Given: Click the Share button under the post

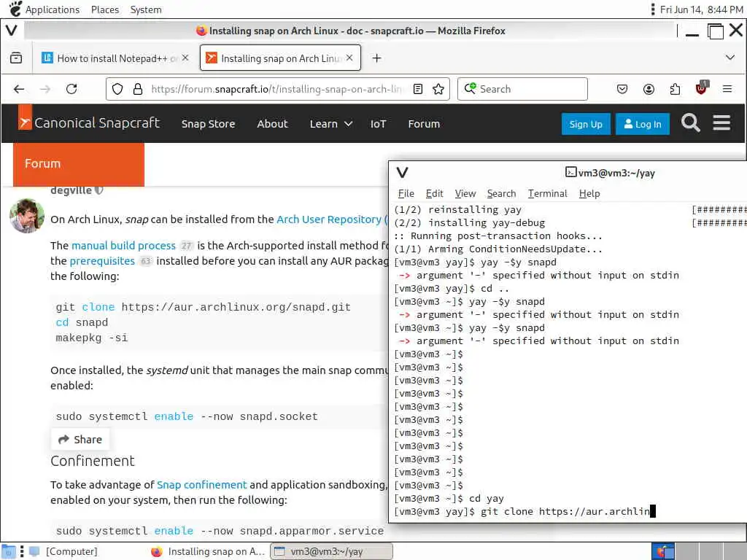Looking at the screenshot, I should coord(80,439).
